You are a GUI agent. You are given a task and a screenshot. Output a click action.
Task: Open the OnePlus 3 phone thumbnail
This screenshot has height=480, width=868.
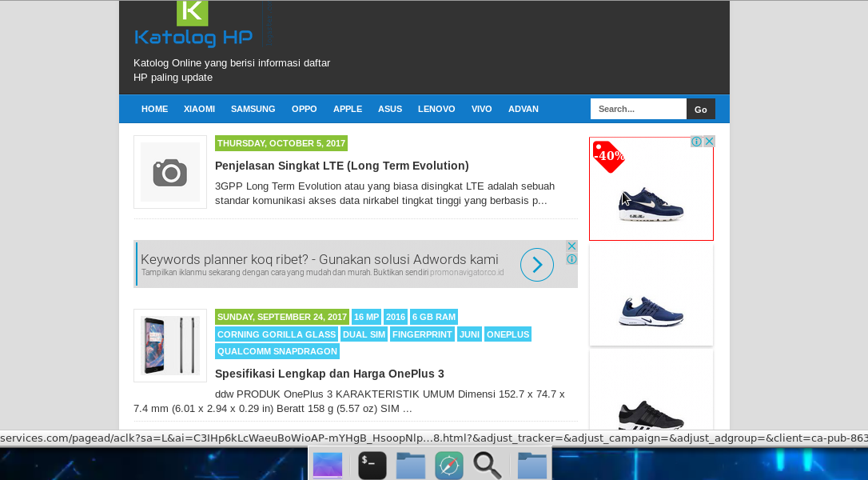pos(170,346)
